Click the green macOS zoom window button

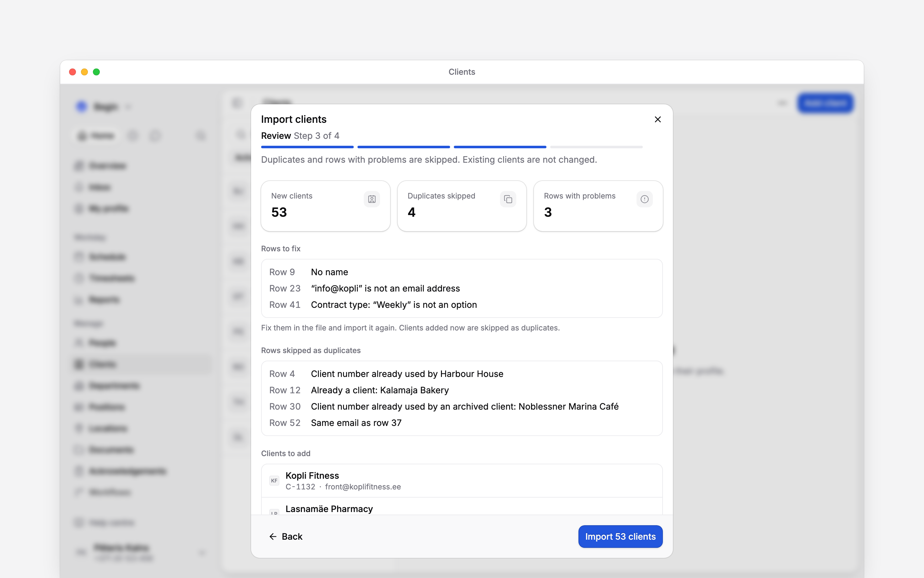click(96, 72)
